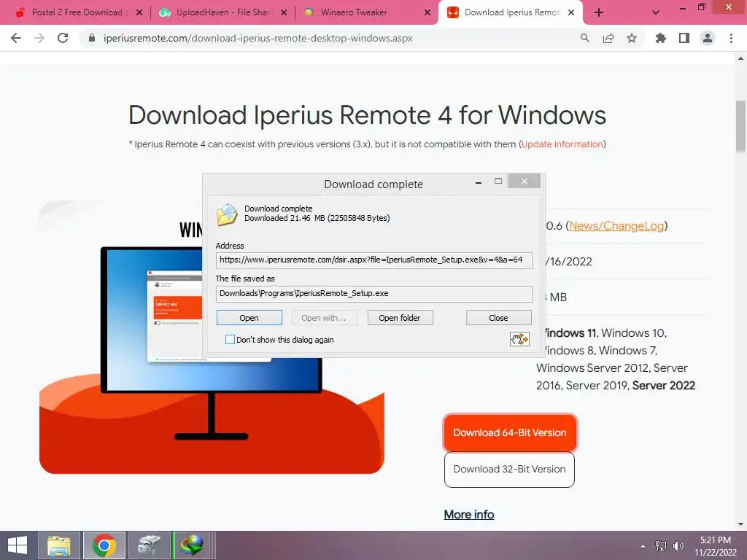Open the More info link

[469, 514]
